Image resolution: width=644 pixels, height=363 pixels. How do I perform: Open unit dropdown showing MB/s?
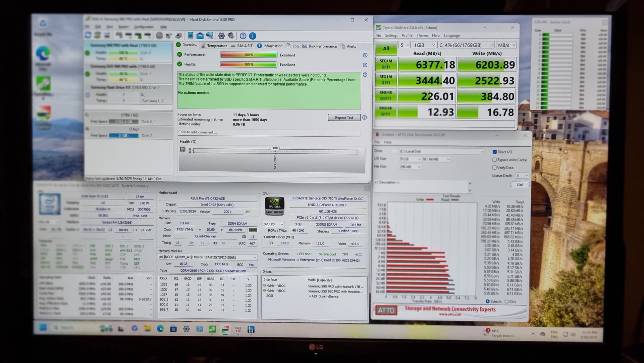(x=506, y=45)
